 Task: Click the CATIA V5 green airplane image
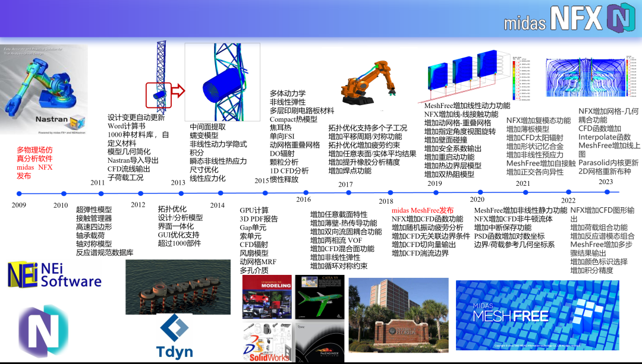coord(320,297)
